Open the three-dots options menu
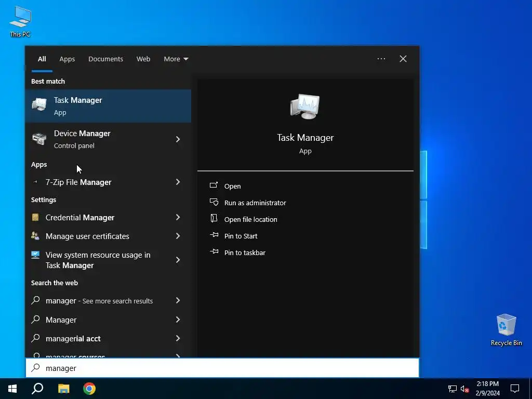This screenshot has height=399, width=532. click(x=381, y=59)
